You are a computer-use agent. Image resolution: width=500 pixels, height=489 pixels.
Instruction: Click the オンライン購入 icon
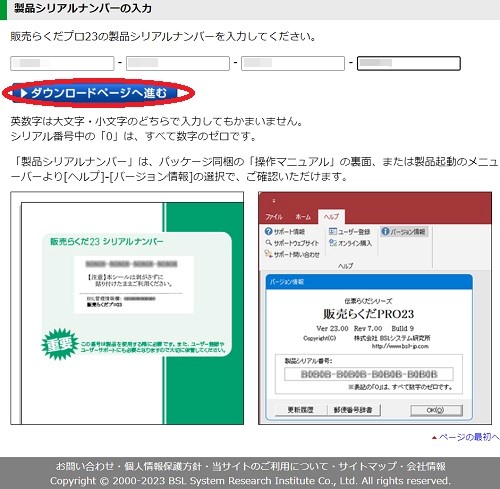333,243
